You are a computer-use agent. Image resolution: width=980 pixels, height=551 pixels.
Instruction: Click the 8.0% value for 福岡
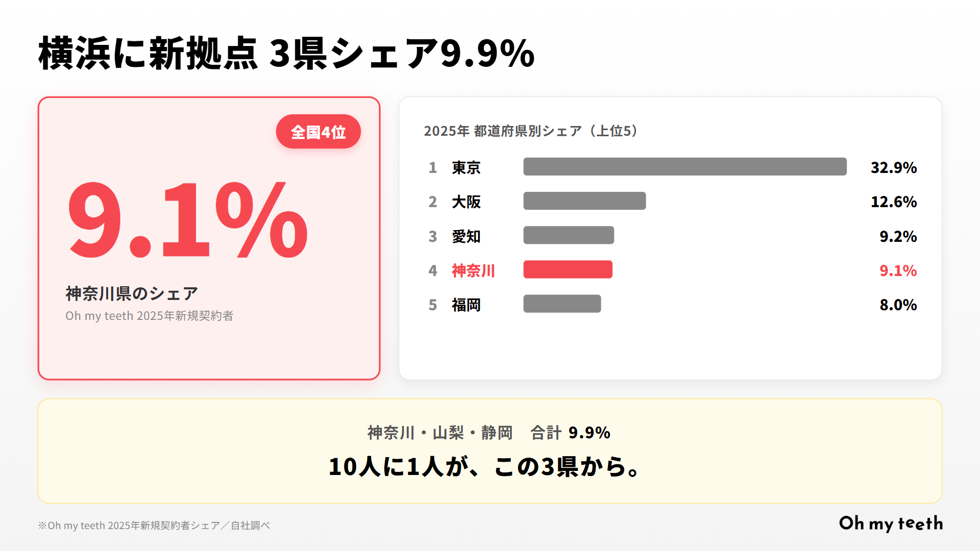(x=898, y=305)
